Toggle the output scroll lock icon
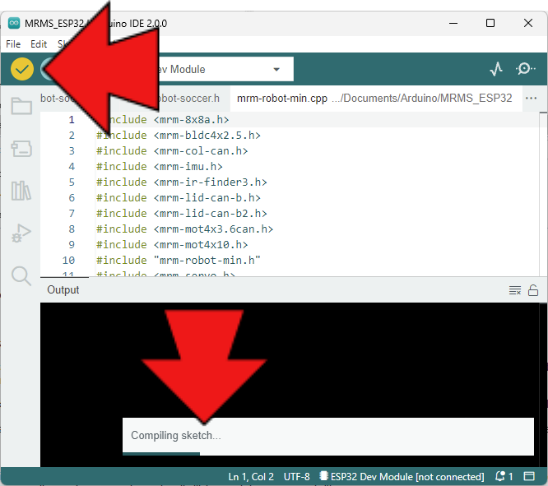Screen dimensions: 548x486 [x=533, y=290]
